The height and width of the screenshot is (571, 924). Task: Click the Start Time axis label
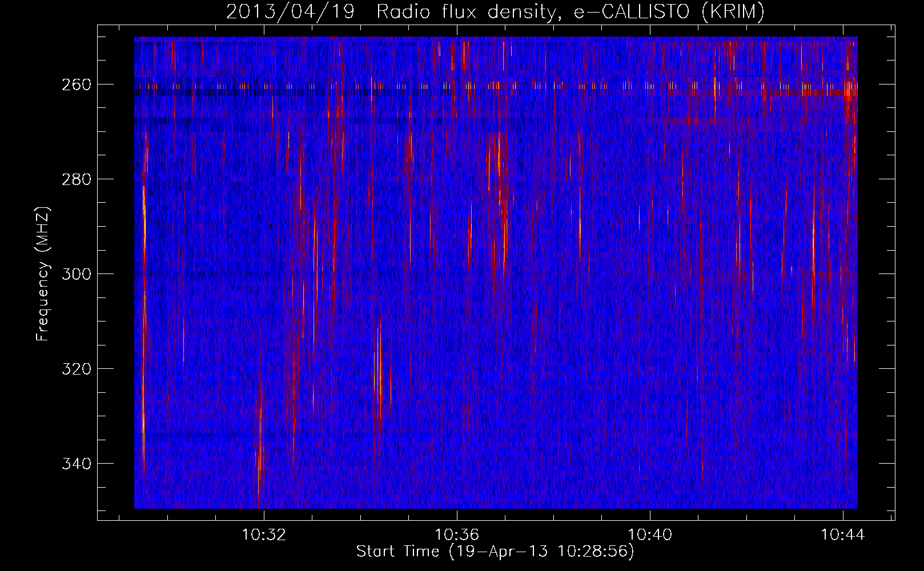[x=495, y=552]
